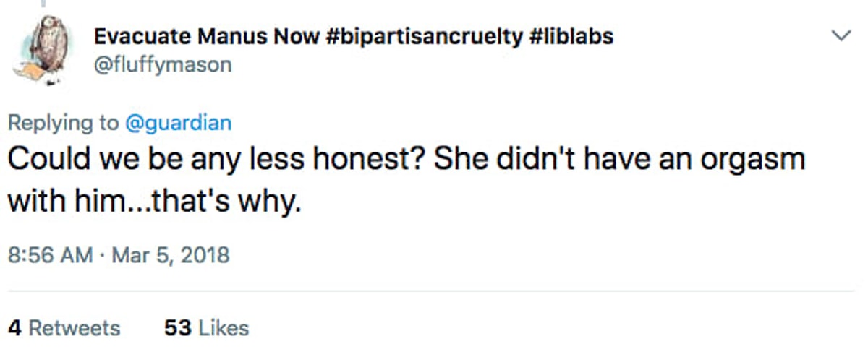Viewport: 868px width, 357px height.
Task: Click the retweet count number 4
Action: point(14,327)
